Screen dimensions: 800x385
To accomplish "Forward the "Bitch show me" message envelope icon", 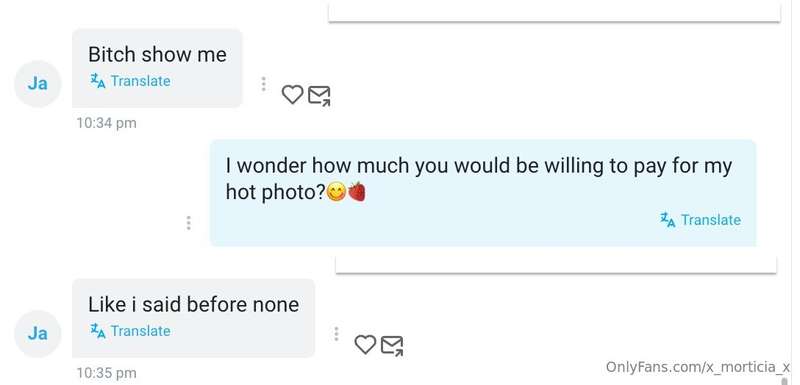I will pos(319,95).
